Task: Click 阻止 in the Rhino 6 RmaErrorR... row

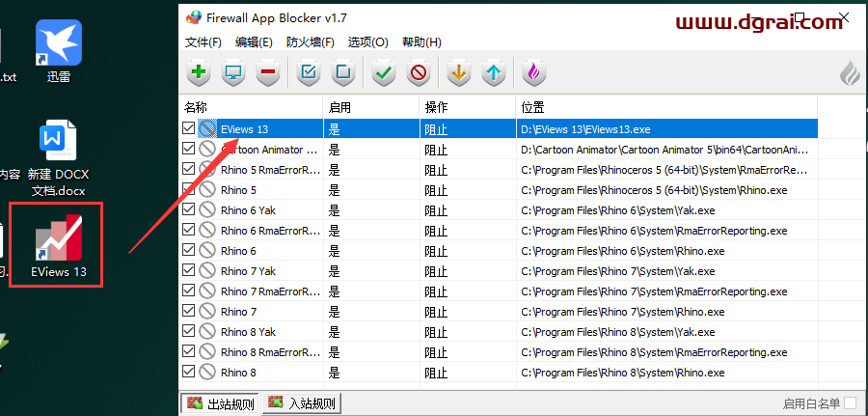Action: pos(436,231)
